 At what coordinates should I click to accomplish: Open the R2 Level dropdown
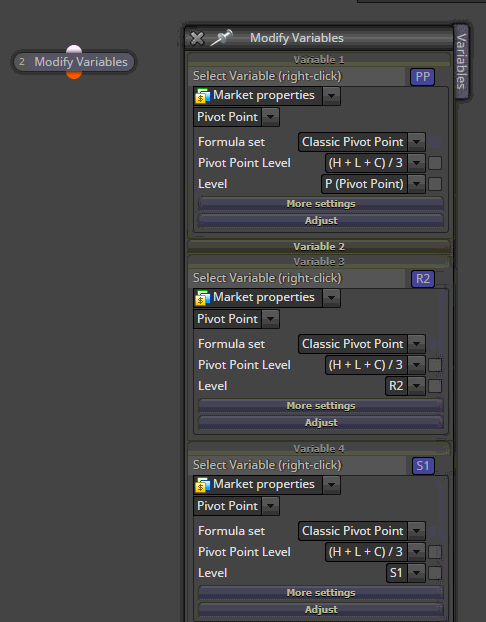(417, 386)
